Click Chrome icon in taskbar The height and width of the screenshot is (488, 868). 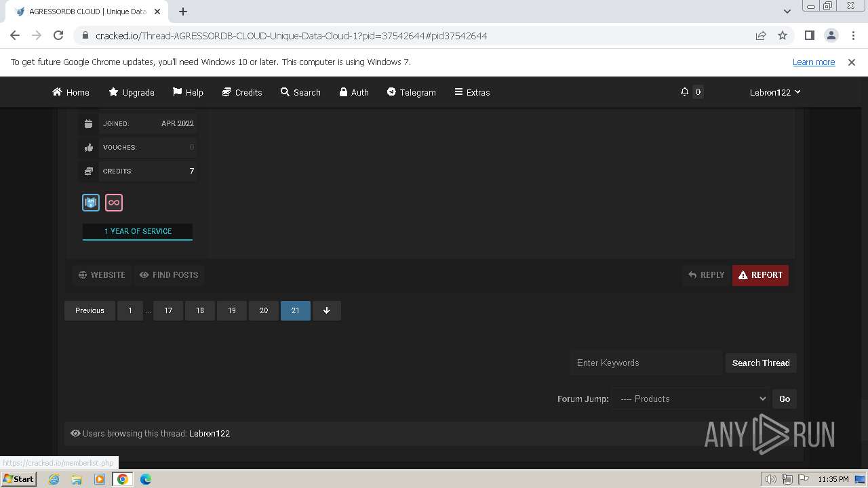[123, 479]
